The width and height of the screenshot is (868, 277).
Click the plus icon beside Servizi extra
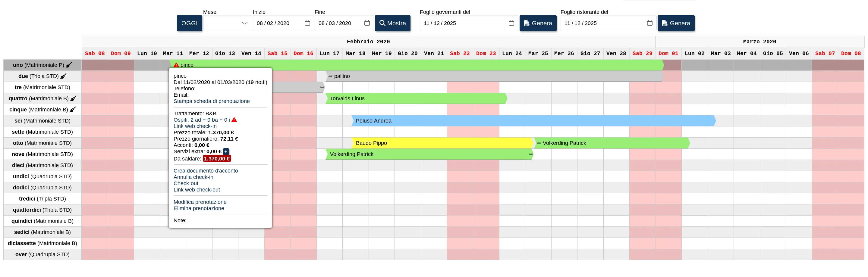pyautogui.click(x=226, y=151)
